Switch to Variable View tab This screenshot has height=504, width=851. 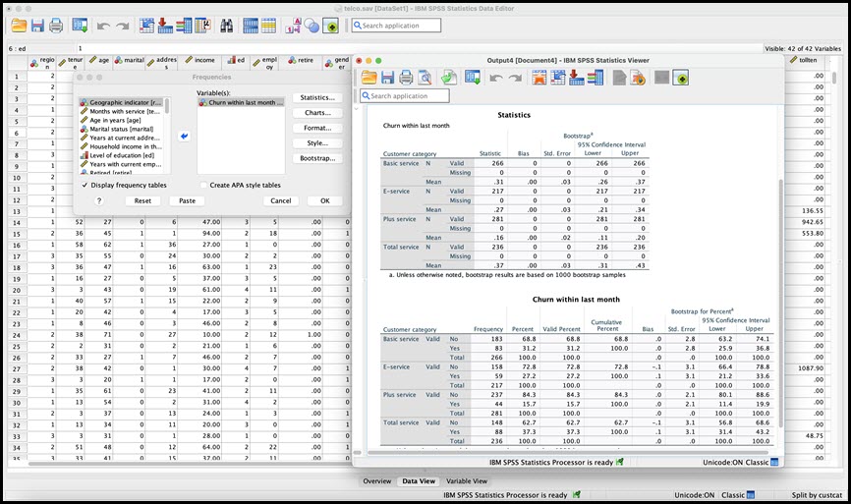467,481
